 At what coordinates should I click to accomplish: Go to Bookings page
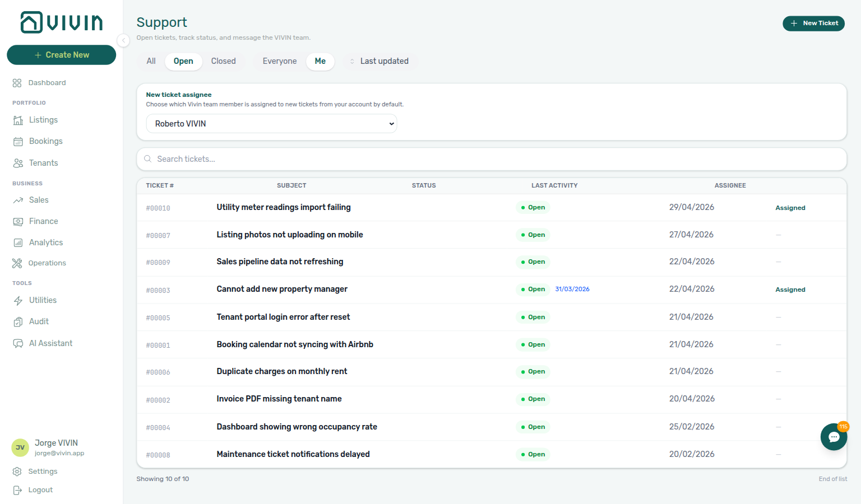(x=46, y=141)
